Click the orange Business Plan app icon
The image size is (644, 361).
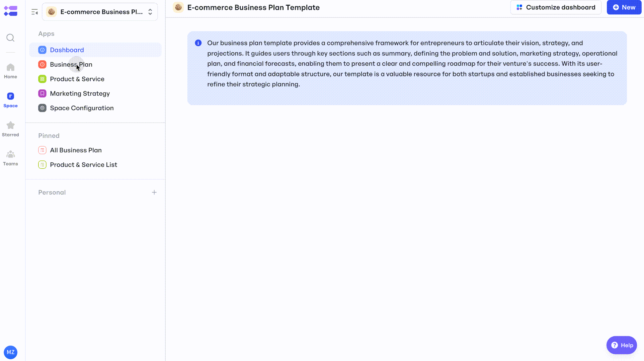click(42, 64)
